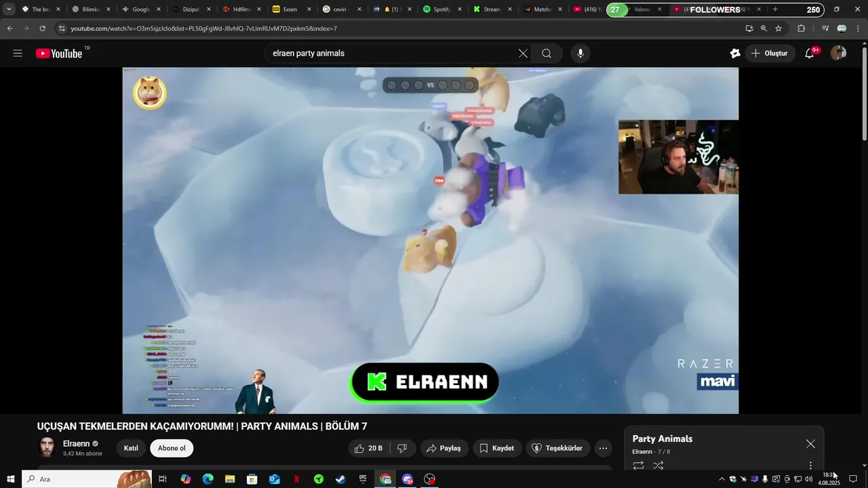This screenshot has height=488, width=868.
Task: Go back in browser history
Action: tap(9, 28)
